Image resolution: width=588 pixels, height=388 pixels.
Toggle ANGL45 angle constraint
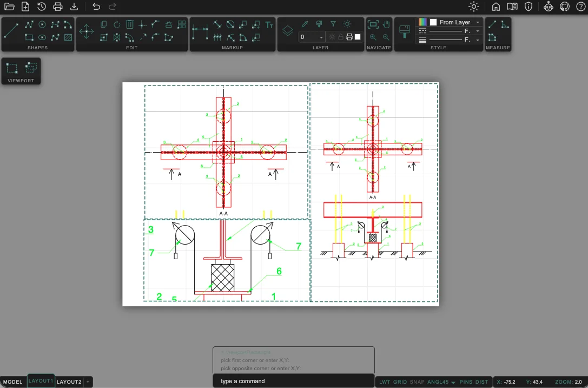point(438,382)
